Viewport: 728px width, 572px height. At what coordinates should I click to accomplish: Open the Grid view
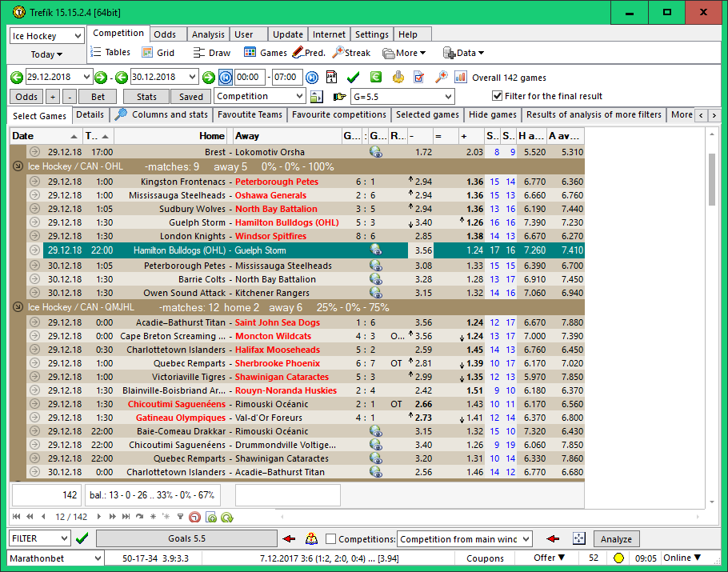[158, 53]
